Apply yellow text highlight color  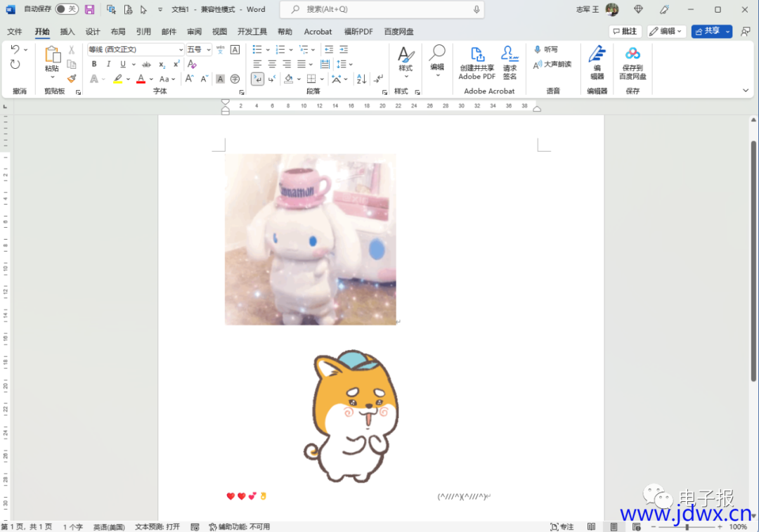[117, 79]
